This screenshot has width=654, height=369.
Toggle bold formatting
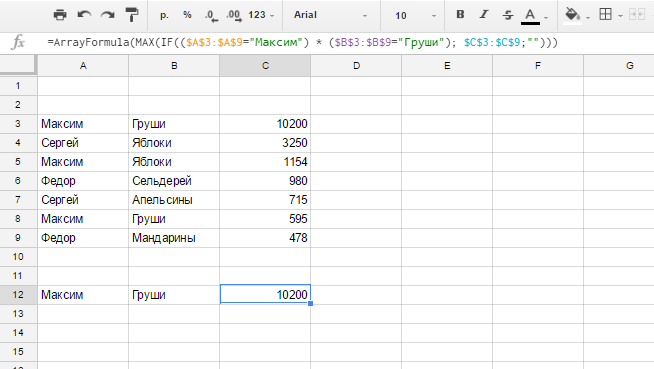460,15
